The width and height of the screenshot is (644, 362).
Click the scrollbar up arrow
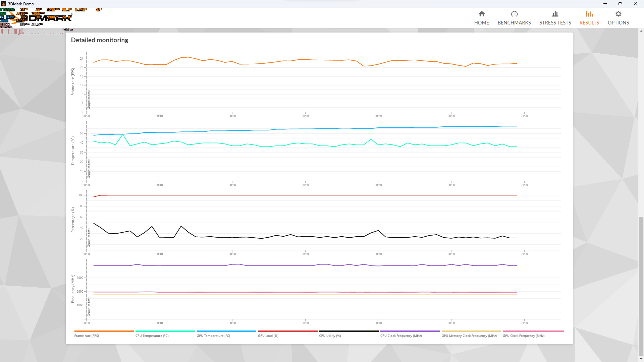pyautogui.click(x=641, y=31)
